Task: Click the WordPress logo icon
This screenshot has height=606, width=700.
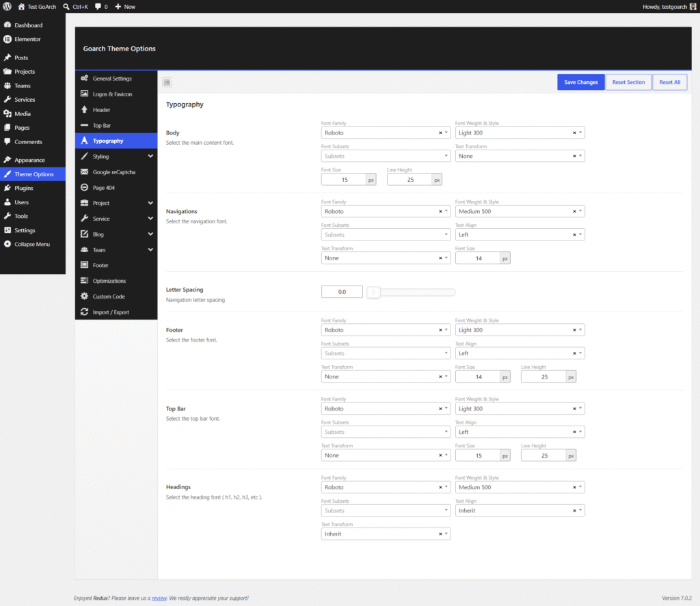Action: (7, 7)
